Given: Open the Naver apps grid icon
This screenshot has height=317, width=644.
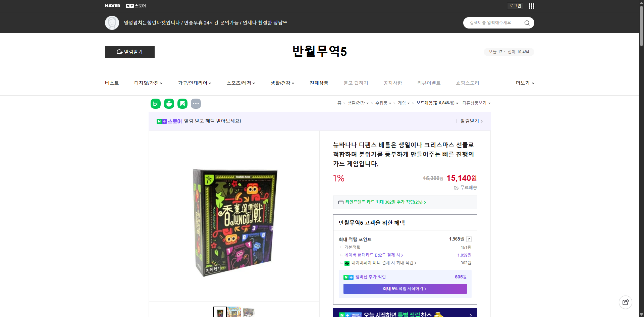Looking at the screenshot, I should (x=531, y=6).
